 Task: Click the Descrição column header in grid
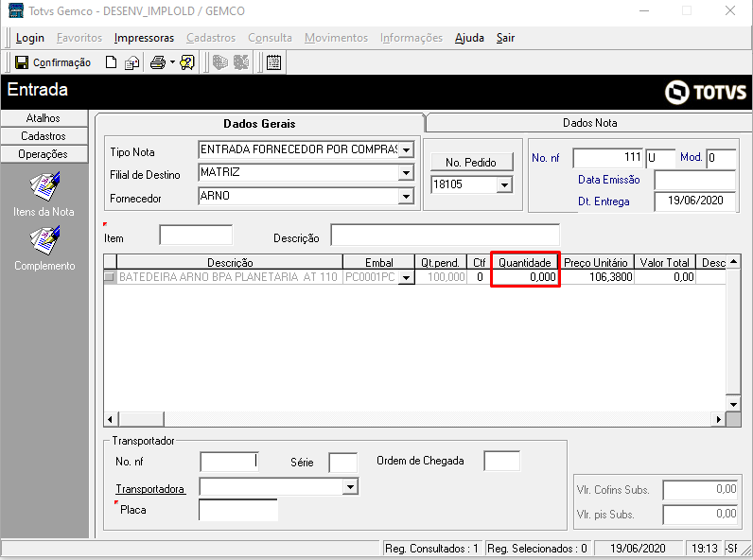[x=230, y=262]
